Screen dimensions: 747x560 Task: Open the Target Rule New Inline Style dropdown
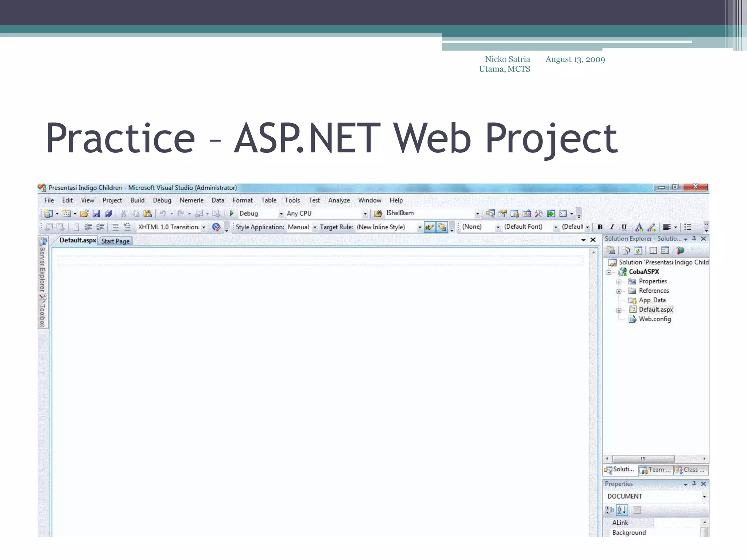click(x=420, y=227)
